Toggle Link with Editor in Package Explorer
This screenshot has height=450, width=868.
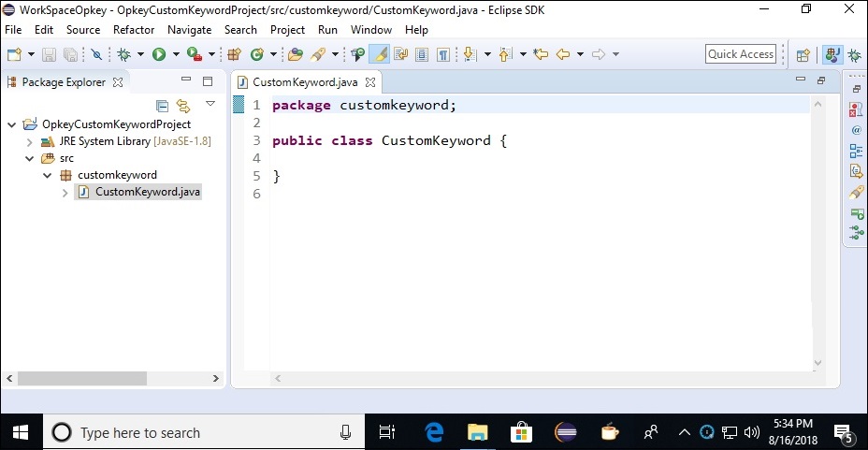[x=183, y=105]
